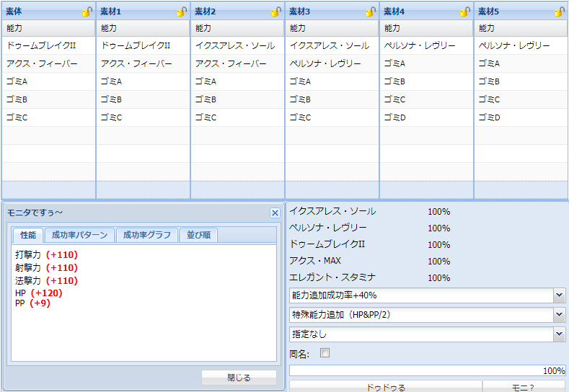Screen dimensions: 569x392
Task: Select ゴミA in the 素材5 list
Action: 521,64
